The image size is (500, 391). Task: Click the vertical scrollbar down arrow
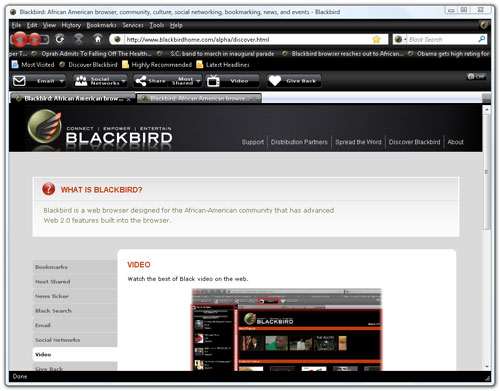[487, 366]
